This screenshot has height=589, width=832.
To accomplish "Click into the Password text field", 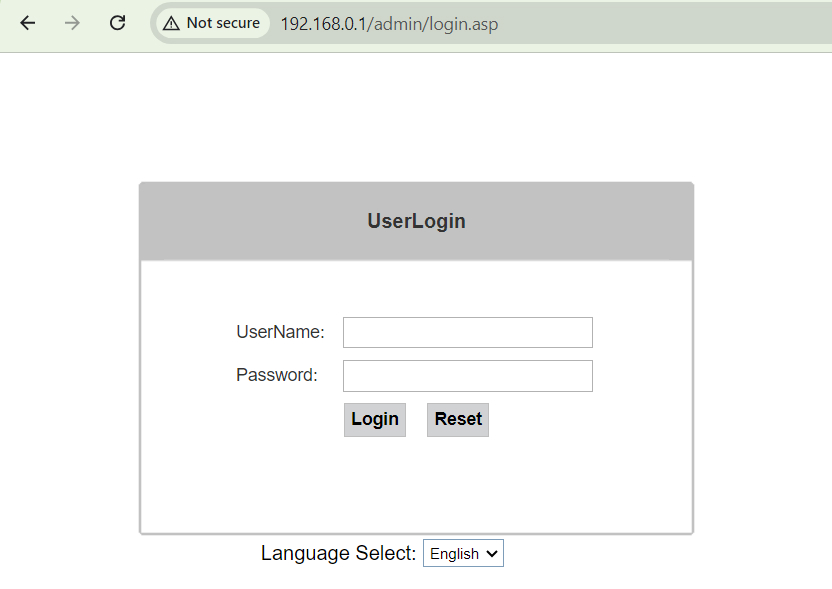I will (467, 376).
